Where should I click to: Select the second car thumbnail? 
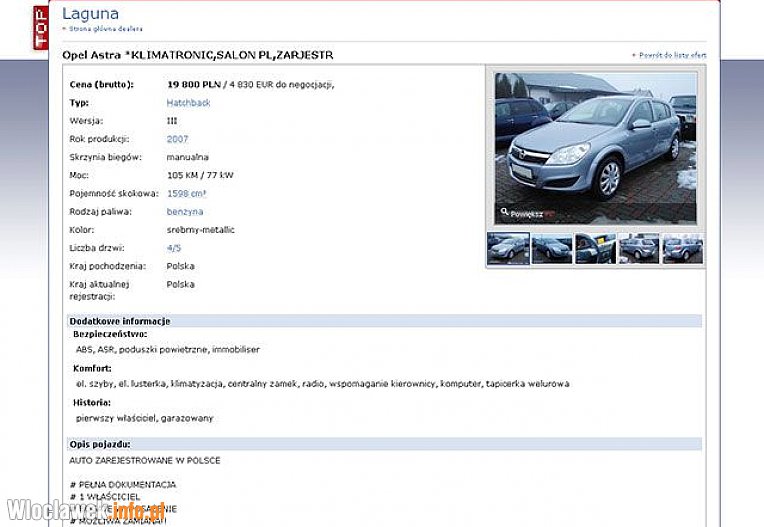pos(552,248)
